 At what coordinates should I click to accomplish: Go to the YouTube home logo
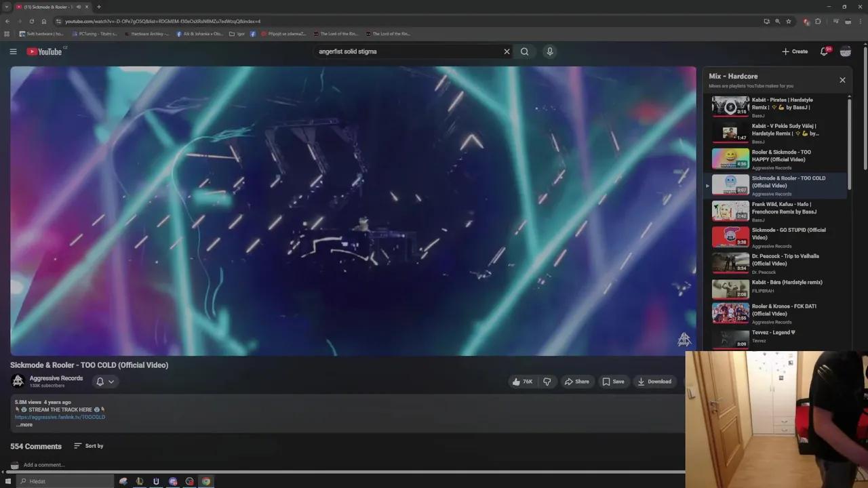click(44, 52)
